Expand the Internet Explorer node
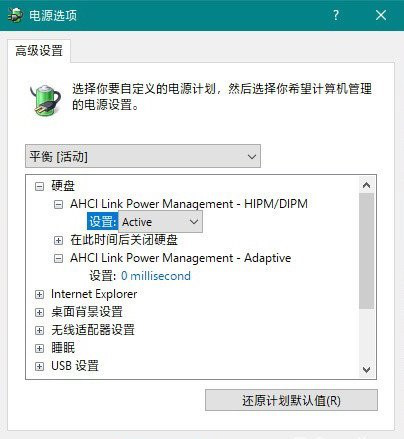 click(39, 294)
